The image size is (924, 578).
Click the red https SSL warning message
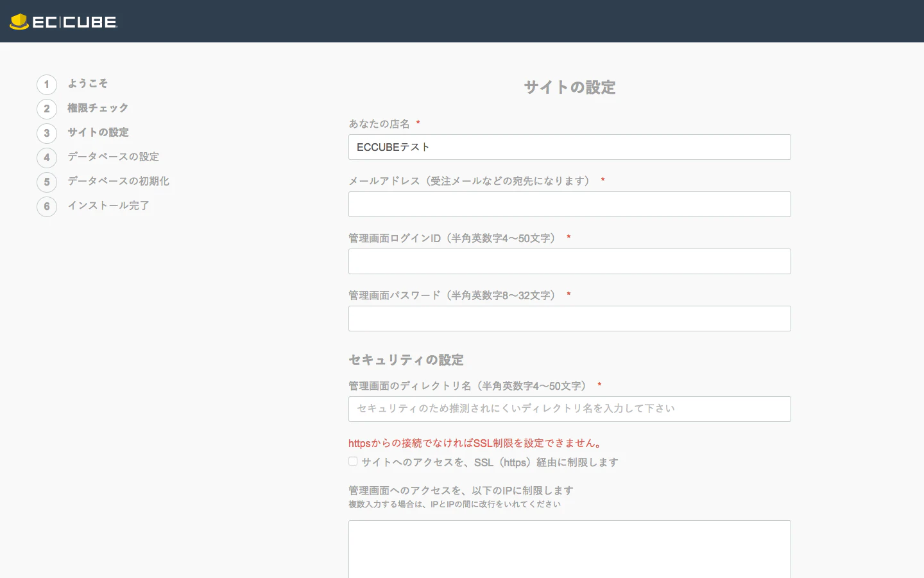tap(475, 443)
